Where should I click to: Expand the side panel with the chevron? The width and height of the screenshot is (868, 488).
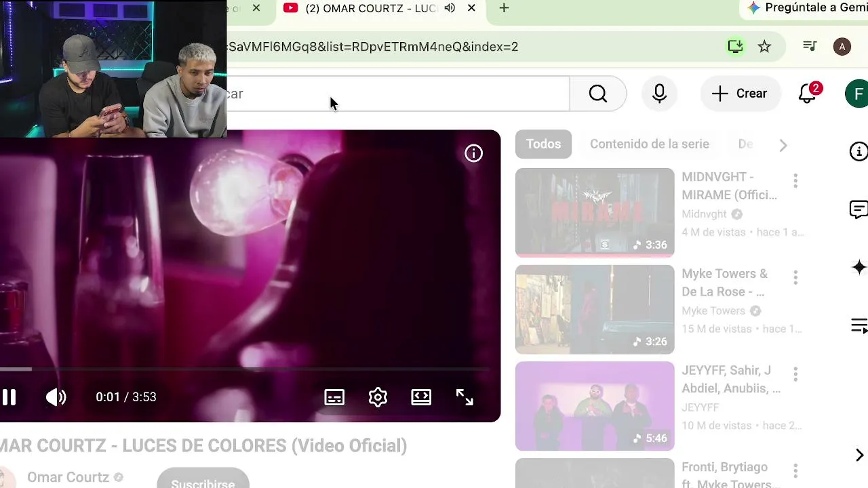coord(859,455)
